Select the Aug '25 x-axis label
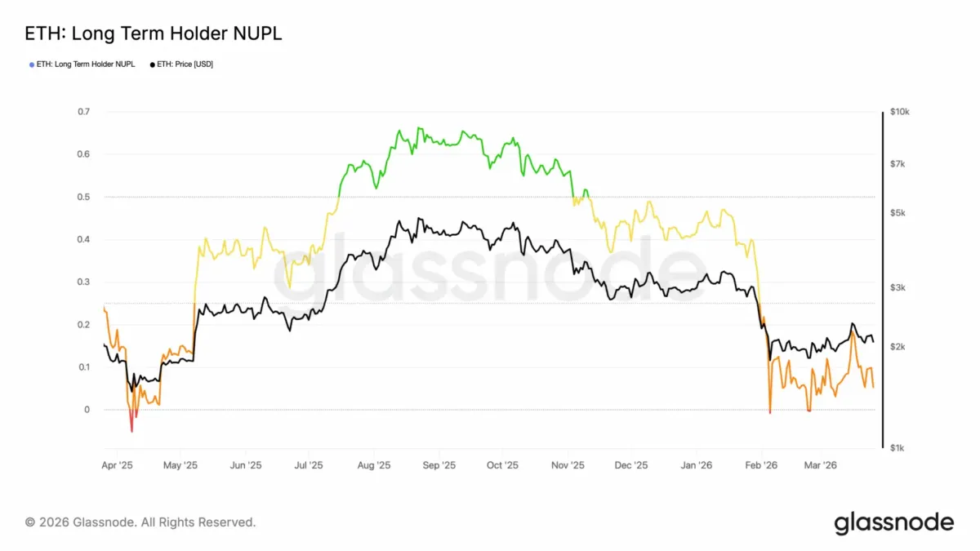980x551 pixels. point(374,465)
